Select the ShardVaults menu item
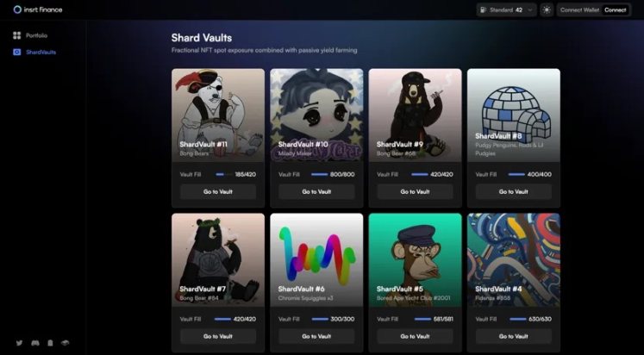 click(x=41, y=52)
